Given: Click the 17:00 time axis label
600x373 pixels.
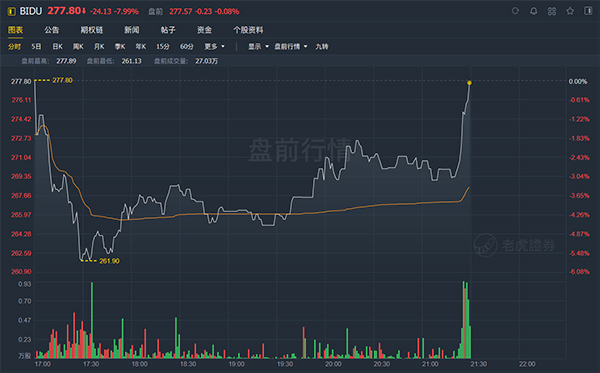Looking at the screenshot, I should tap(42, 364).
